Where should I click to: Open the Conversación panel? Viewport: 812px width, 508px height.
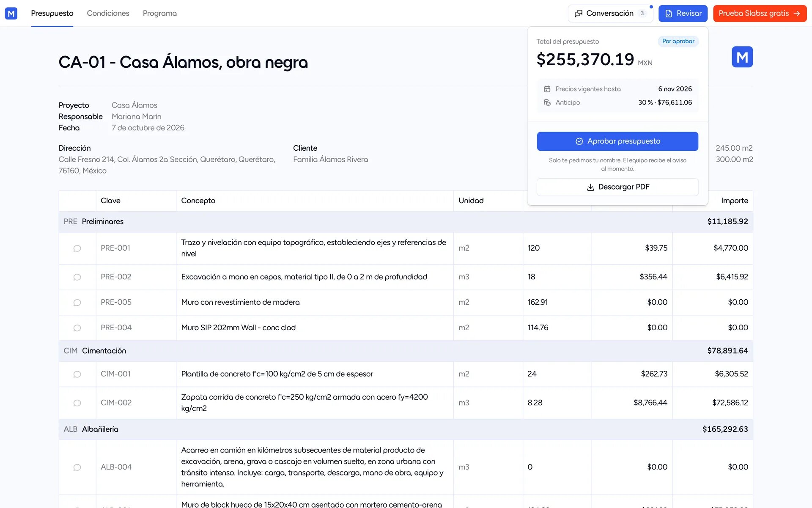coord(610,14)
